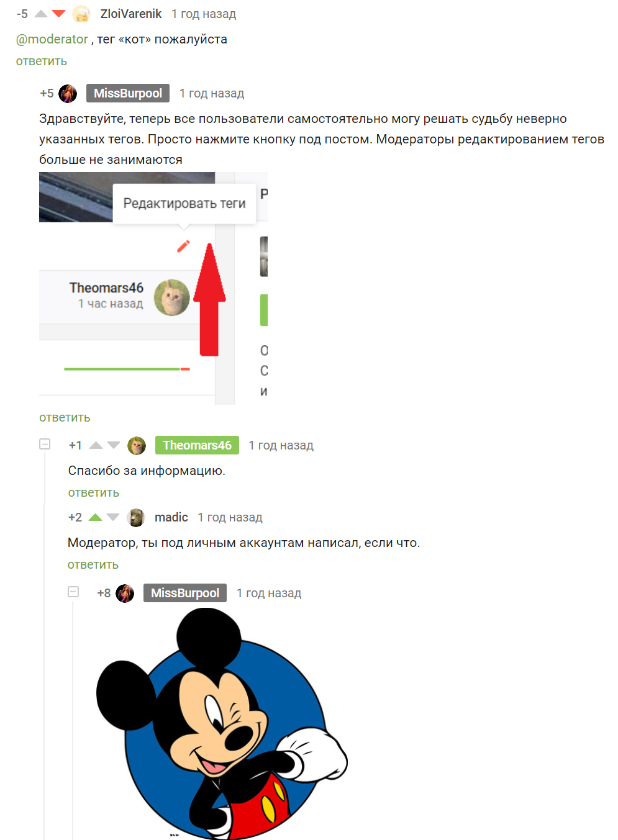618x840 pixels.
Task: Click the red downvote arrow on ZloiVarenik's comment
Action: 59,14
